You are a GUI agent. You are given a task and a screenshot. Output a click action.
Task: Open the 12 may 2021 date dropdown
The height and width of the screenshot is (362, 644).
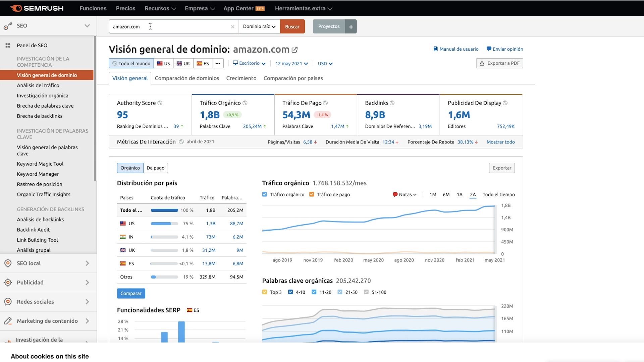coord(291,63)
